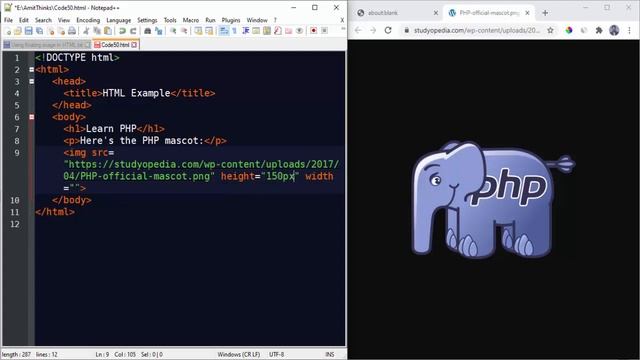Open the Settings menu
Screen dimensions: 640x360
click(x=147, y=20)
